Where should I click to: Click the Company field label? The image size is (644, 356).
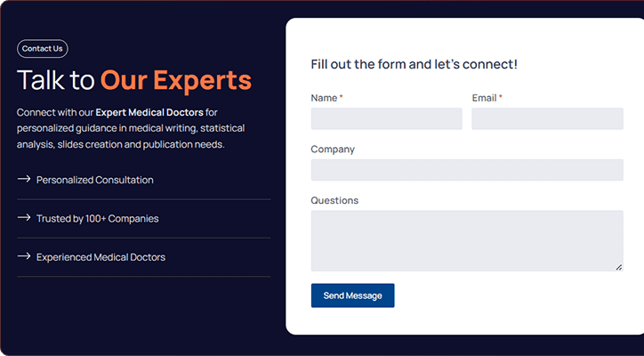click(x=333, y=150)
